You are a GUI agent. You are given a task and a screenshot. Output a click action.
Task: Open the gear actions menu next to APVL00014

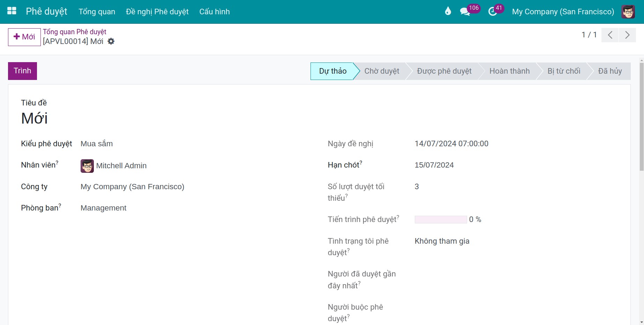click(111, 41)
